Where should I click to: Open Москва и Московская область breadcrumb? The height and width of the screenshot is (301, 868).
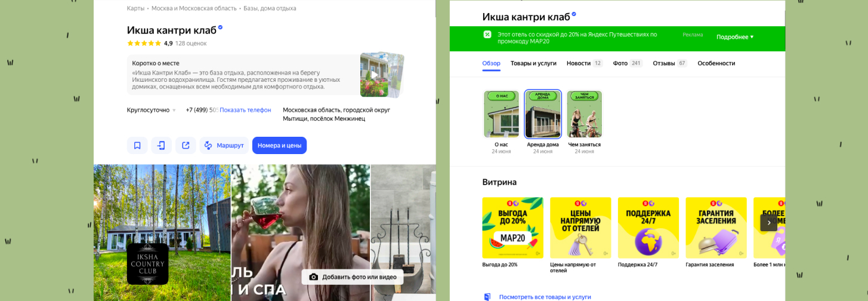click(x=194, y=8)
